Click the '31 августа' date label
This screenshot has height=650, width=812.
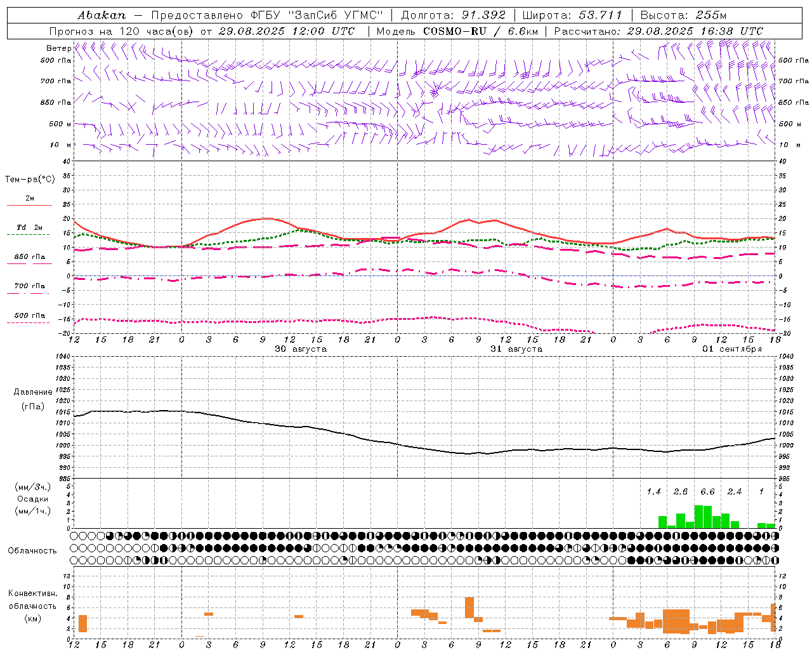(x=516, y=349)
